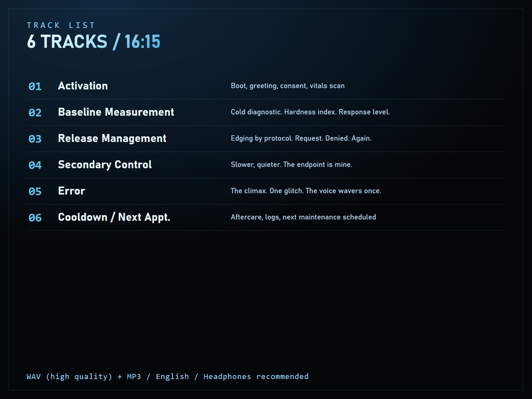Select the Baseline Measurement track title
The image size is (532, 399).
pos(116,112)
